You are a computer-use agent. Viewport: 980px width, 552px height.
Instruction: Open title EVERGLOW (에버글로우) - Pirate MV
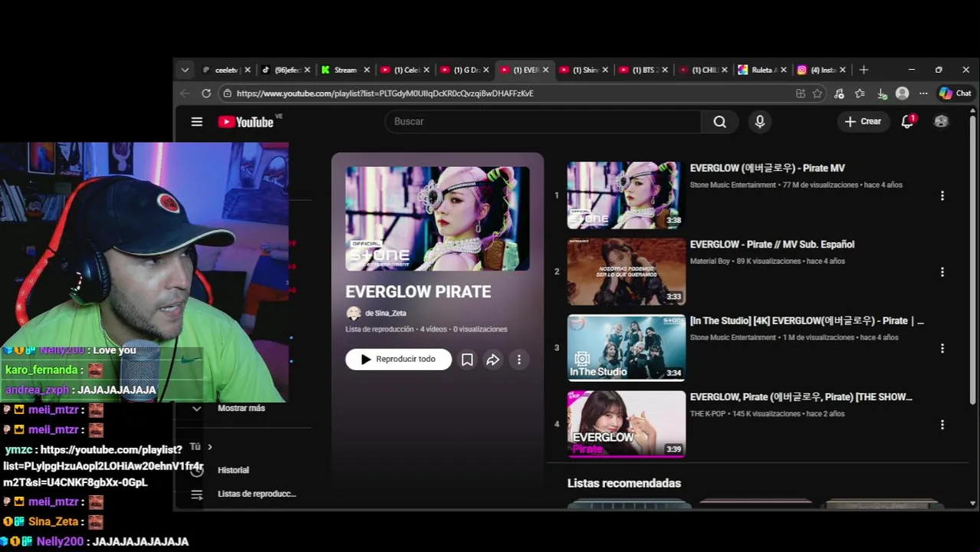(767, 168)
